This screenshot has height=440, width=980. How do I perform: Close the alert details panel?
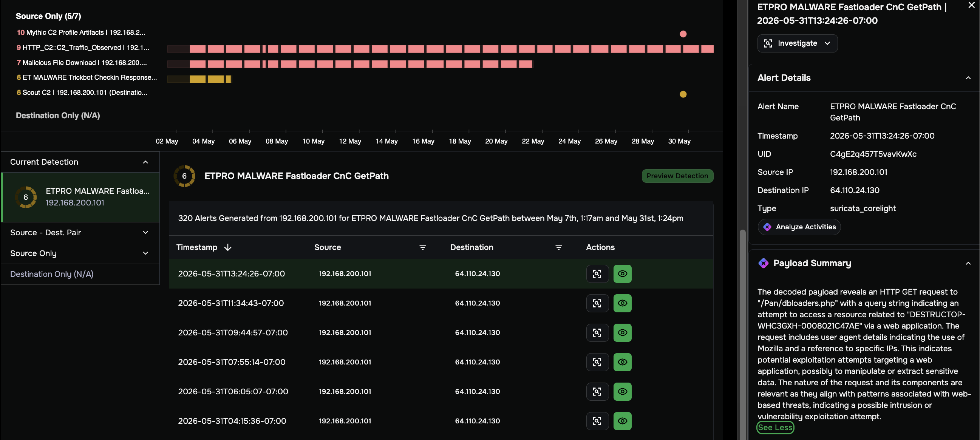point(971,5)
